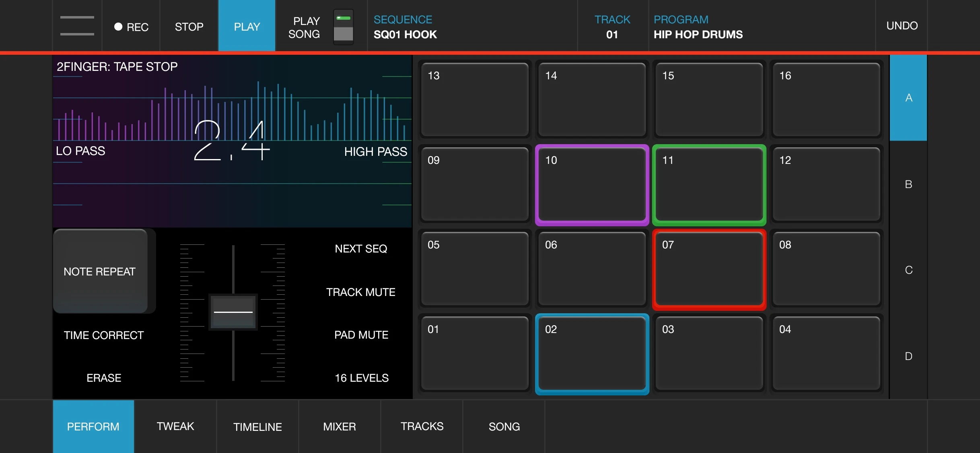Trigger drum pad 09

[x=474, y=184]
